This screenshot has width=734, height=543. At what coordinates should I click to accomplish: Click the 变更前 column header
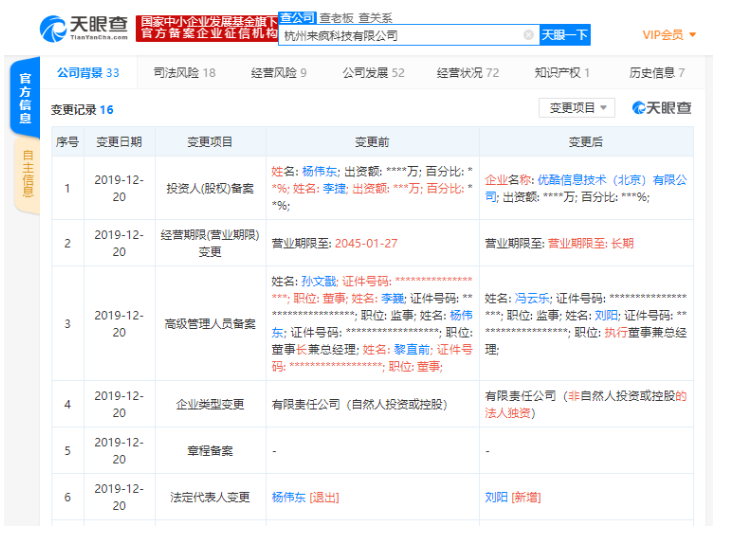click(372, 142)
